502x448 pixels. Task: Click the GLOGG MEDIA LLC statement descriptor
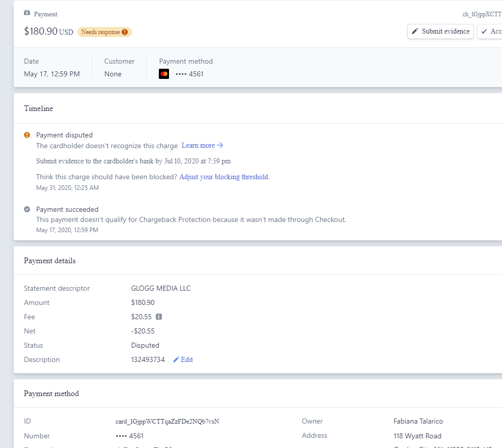point(160,288)
